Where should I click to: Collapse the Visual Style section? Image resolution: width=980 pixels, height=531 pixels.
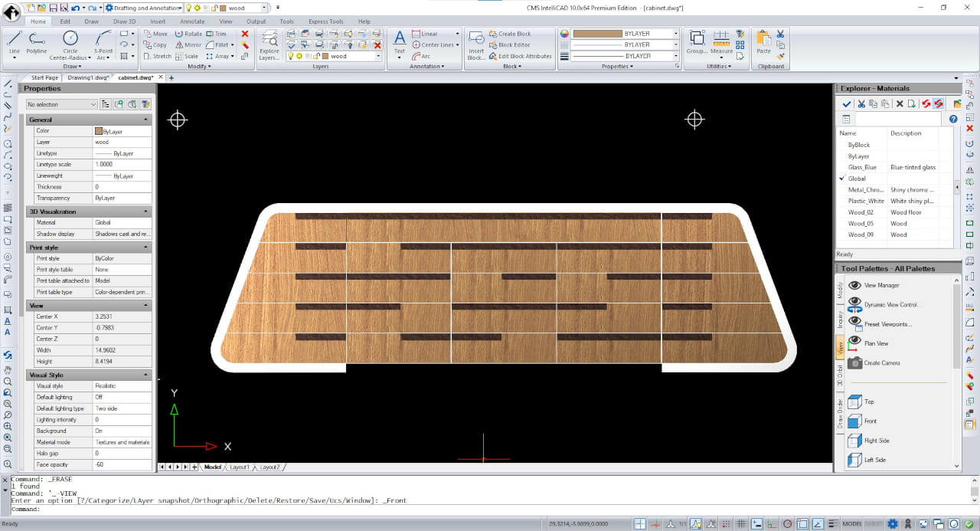[145, 375]
